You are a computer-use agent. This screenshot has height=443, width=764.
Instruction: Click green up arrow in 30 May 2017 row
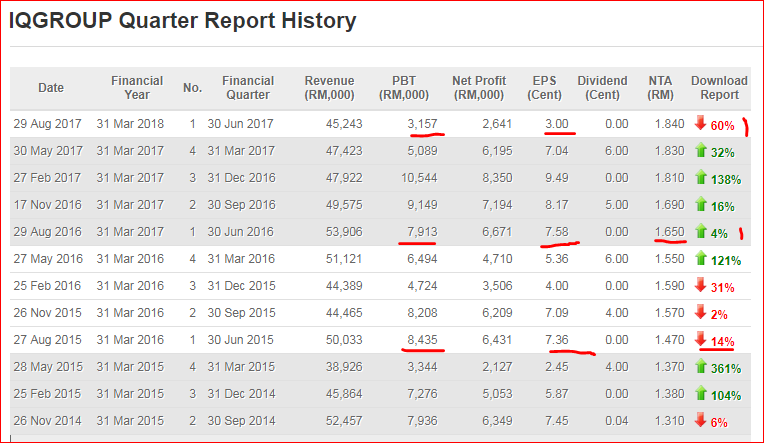coord(701,151)
